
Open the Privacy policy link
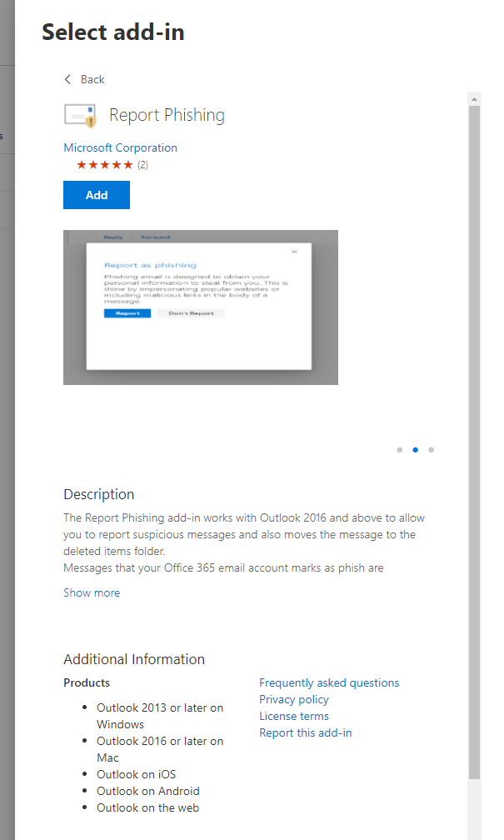294,699
